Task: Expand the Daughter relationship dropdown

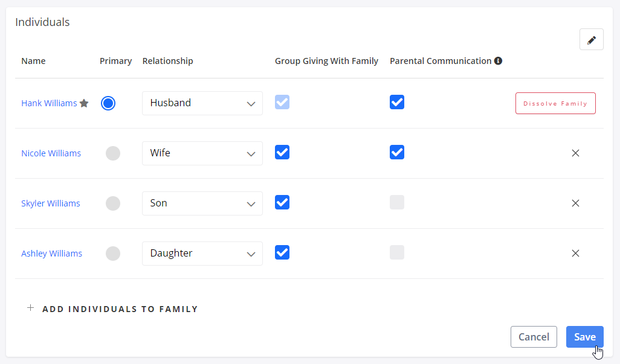Action: pos(202,253)
